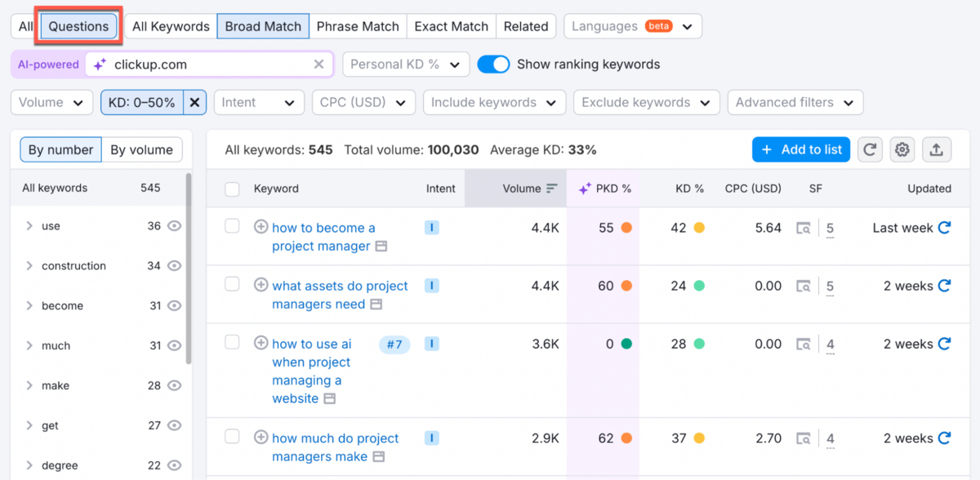Open SERP view icon in 'what assets do project managers need' row
The height and width of the screenshot is (480, 980).
click(x=804, y=287)
